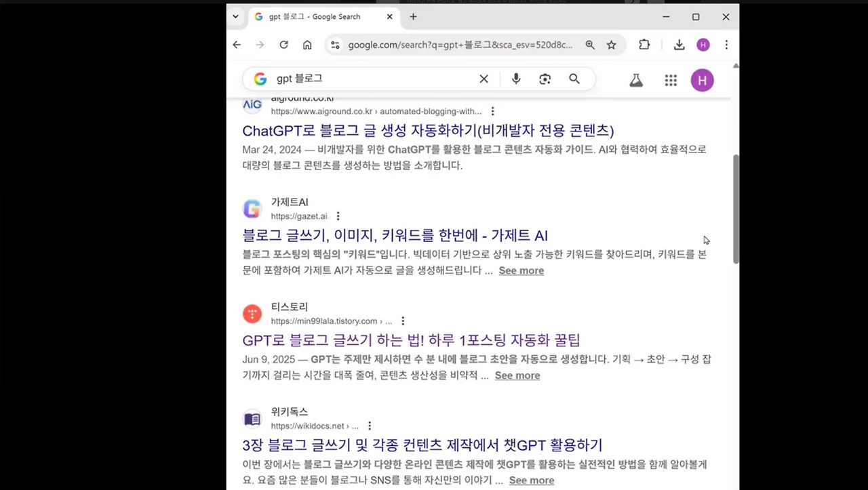Screen dimensions: 868x490
Task: Open the Google apps grid
Action: (671, 80)
